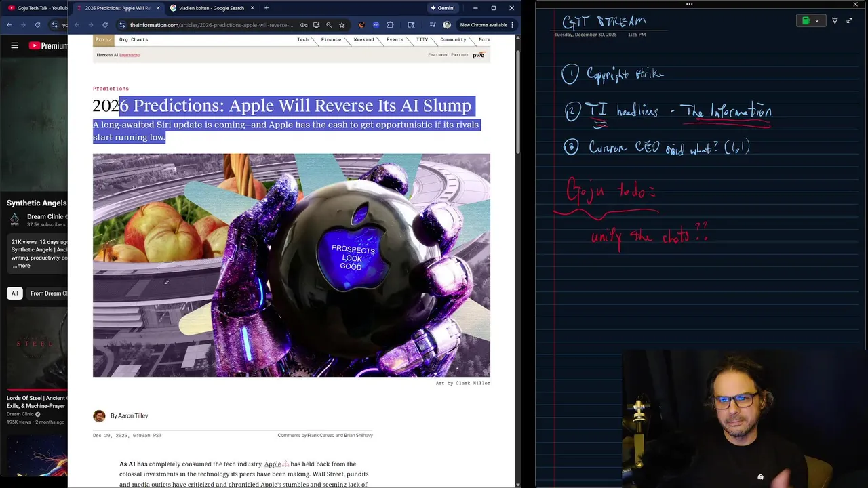Open the TITV nav item
This screenshot has width=868, height=488.
[422, 39]
